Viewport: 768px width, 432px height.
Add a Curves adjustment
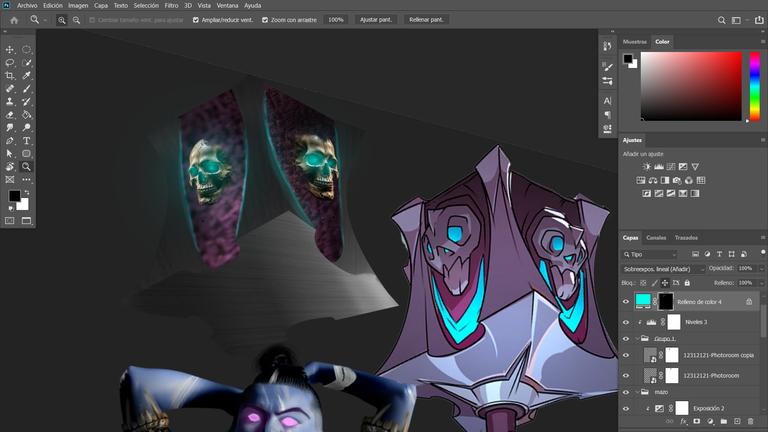click(x=671, y=167)
